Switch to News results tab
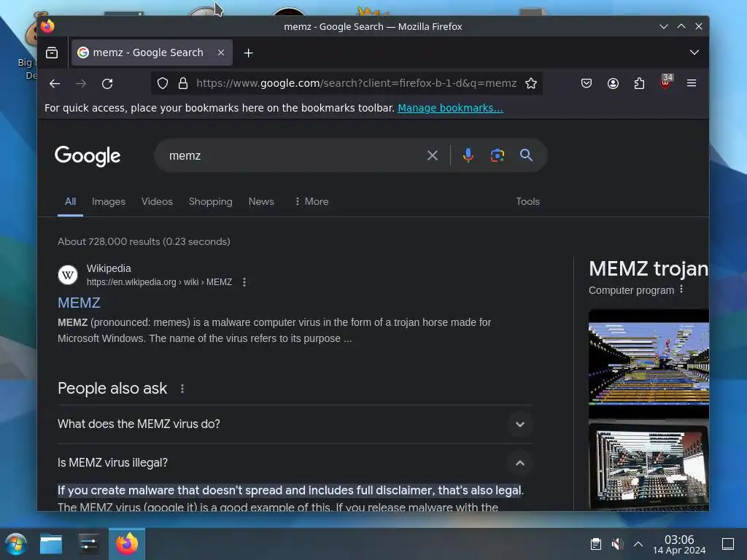 click(261, 201)
